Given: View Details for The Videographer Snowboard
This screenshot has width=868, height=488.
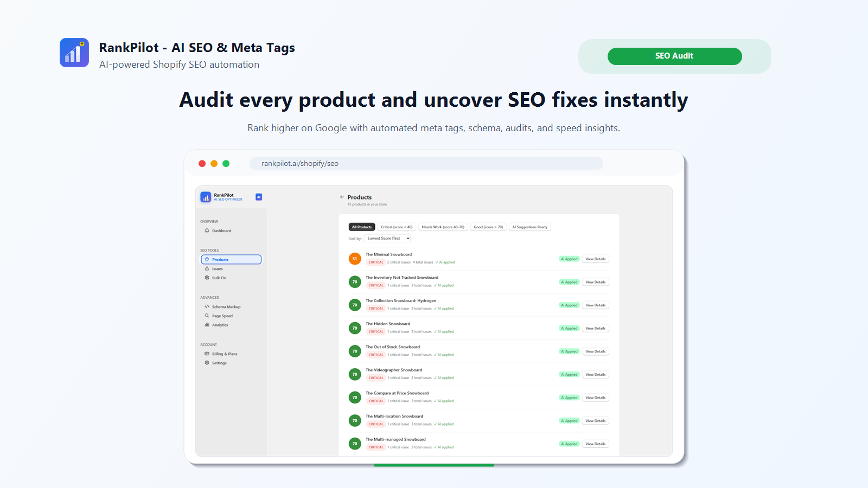Looking at the screenshot, I should [596, 375].
